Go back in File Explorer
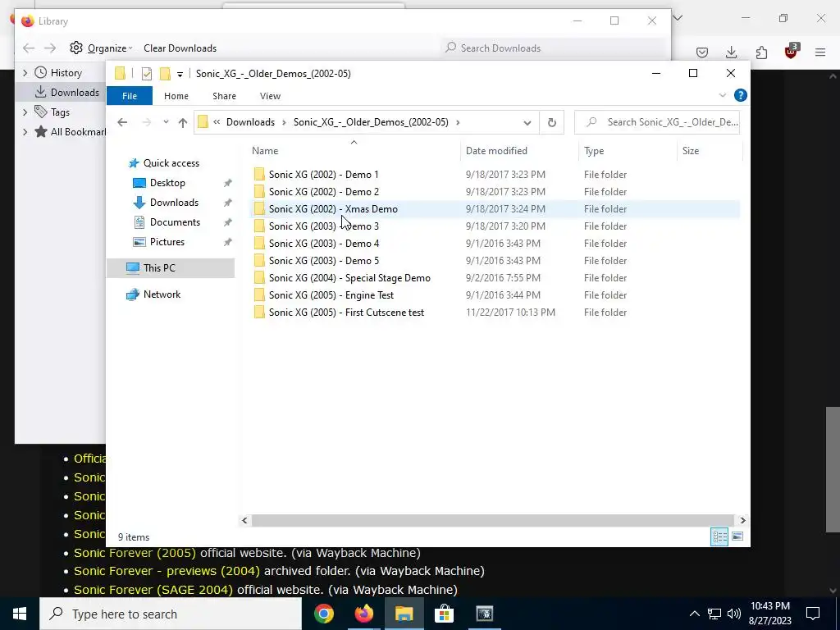This screenshot has width=840, height=630. (x=122, y=122)
